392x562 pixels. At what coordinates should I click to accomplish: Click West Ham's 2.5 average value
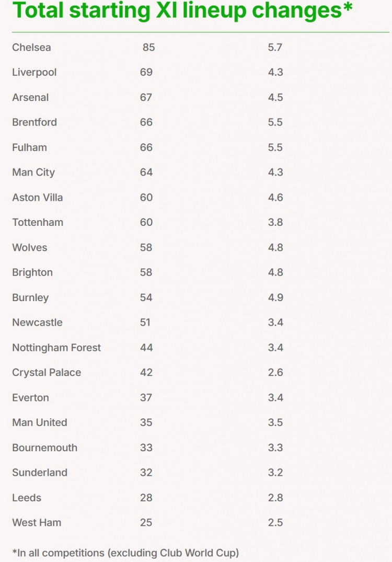275,522
